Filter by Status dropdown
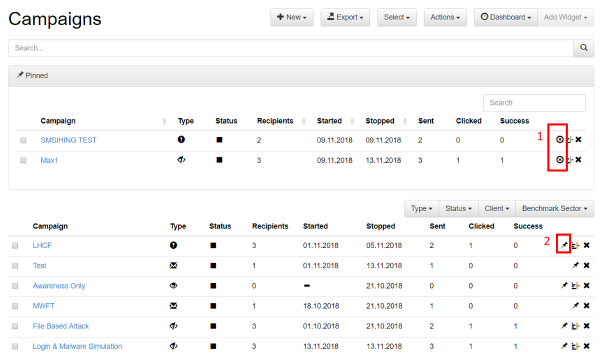This screenshot has width=600, height=360. (458, 209)
